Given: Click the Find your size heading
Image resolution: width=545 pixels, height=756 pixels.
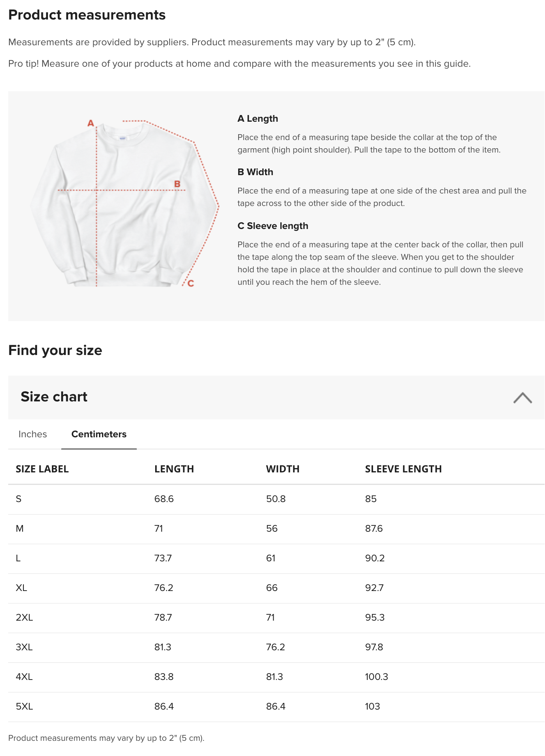Looking at the screenshot, I should tap(55, 350).
